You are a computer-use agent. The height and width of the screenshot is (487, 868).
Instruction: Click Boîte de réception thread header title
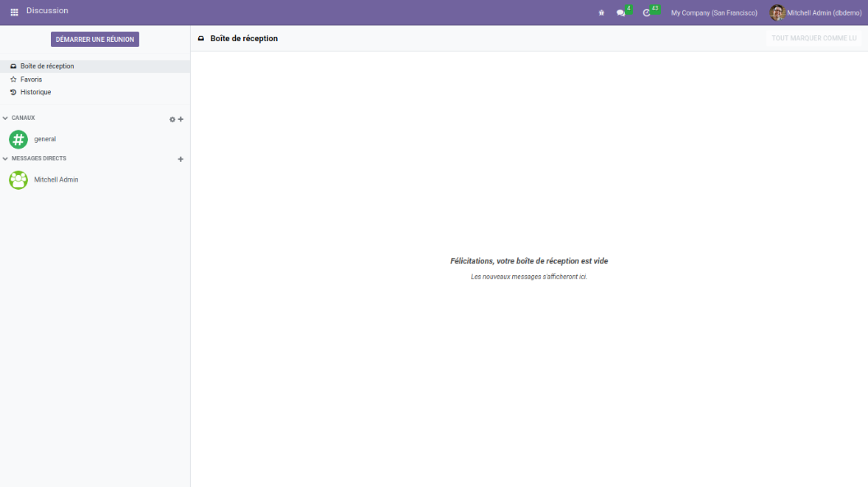pos(243,39)
